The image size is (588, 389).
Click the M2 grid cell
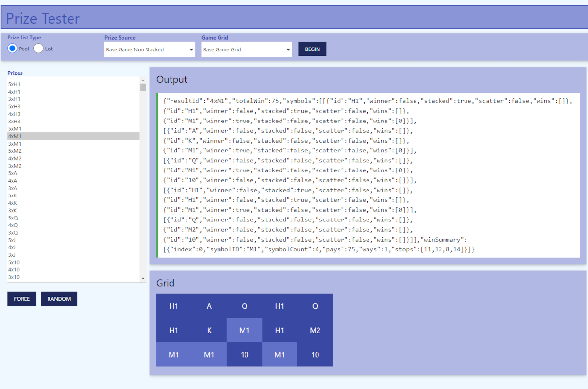click(315, 331)
